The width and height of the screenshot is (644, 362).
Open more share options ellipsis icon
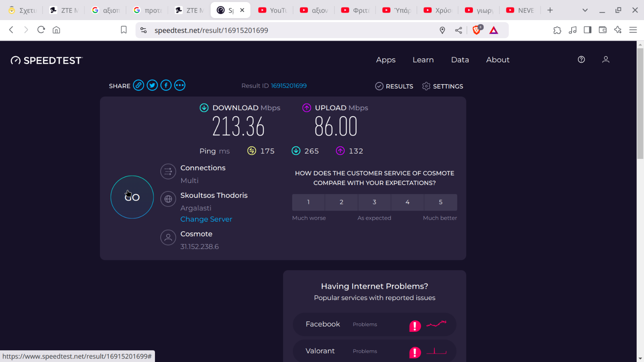tap(180, 85)
